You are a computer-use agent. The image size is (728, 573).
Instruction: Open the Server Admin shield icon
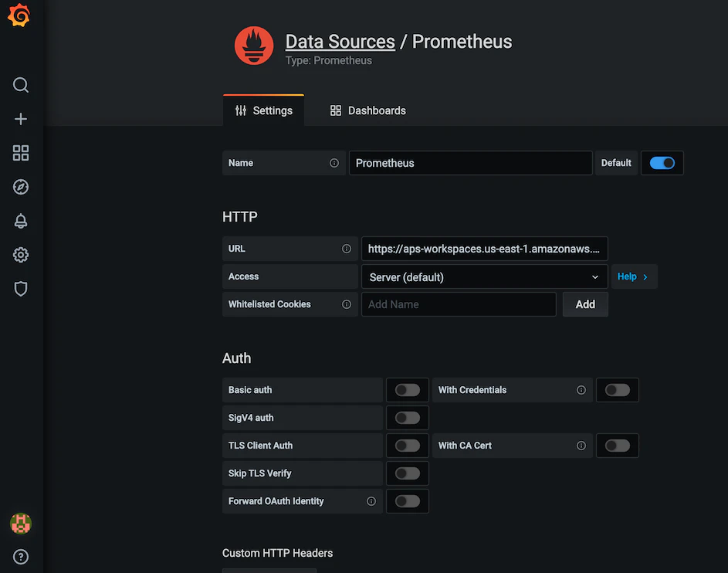pyautogui.click(x=21, y=289)
